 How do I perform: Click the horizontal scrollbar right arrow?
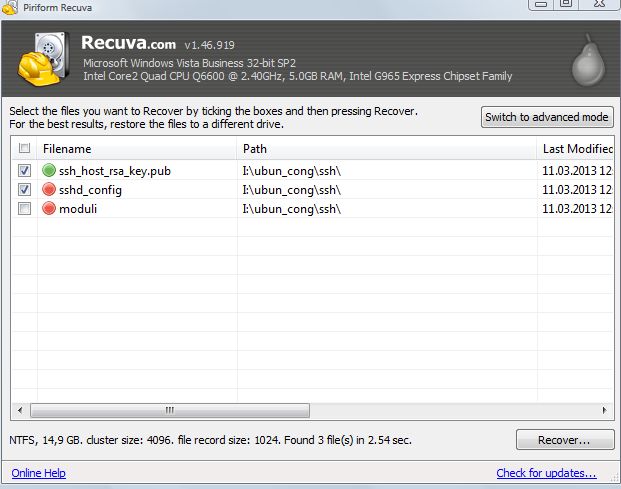coord(604,410)
